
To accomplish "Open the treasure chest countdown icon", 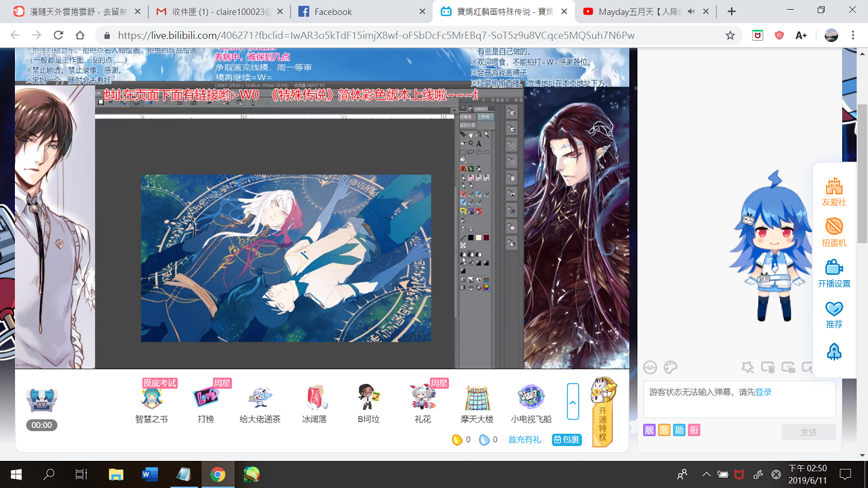I will click(x=42, y=400).
